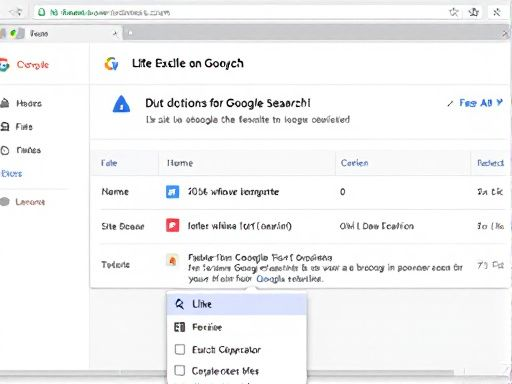Select 'Like' in the popup menu
This screenshot has width=512, height=384.
click(237, 304)
